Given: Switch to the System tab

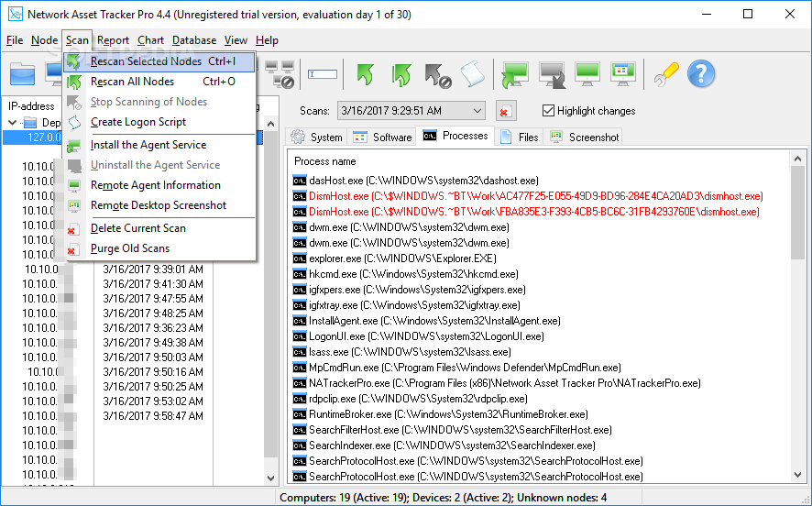Looking at the screenshot, I should pos(316,137).
